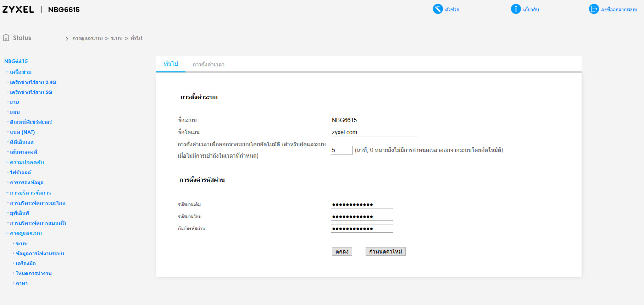Switch to the การตั้งค่าเวลา tab
This screenshot has width=644, height=305.
click(x=209, y=65)
